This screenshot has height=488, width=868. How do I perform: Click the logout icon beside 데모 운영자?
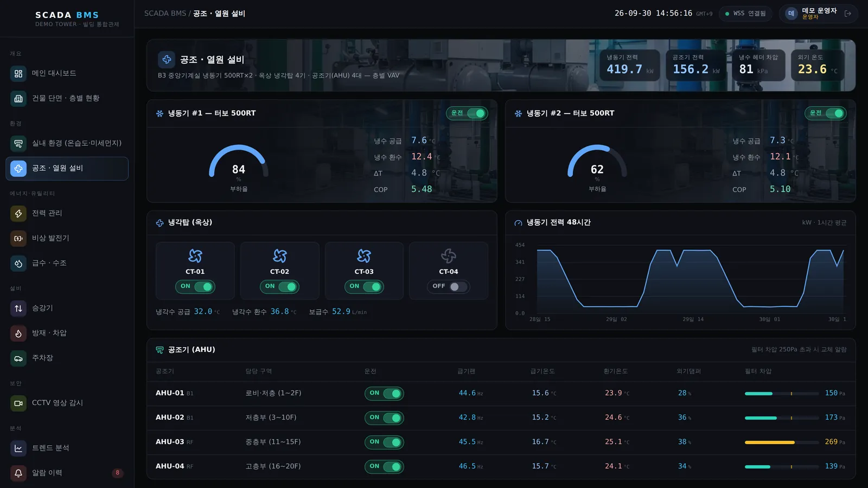847,14
